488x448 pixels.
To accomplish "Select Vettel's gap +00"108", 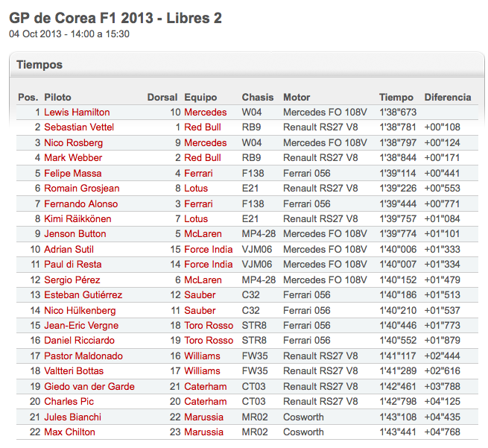I will click(443, 127).
